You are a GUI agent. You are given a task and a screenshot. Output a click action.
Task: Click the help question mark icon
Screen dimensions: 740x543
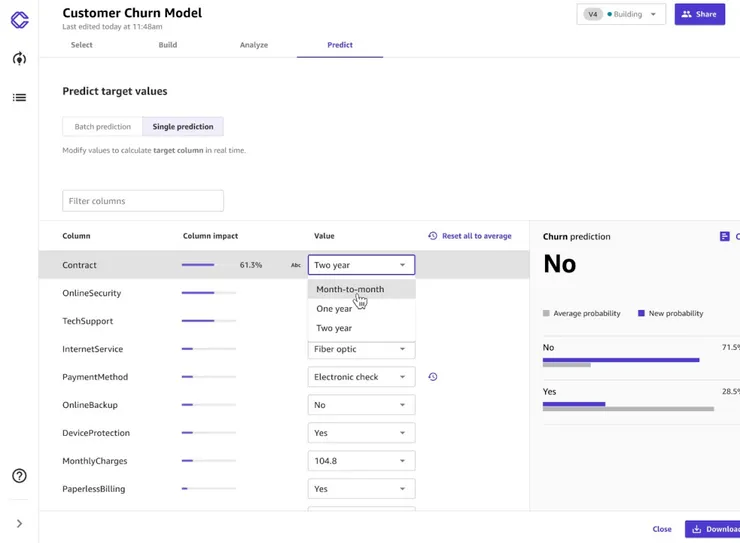point(19,476)
